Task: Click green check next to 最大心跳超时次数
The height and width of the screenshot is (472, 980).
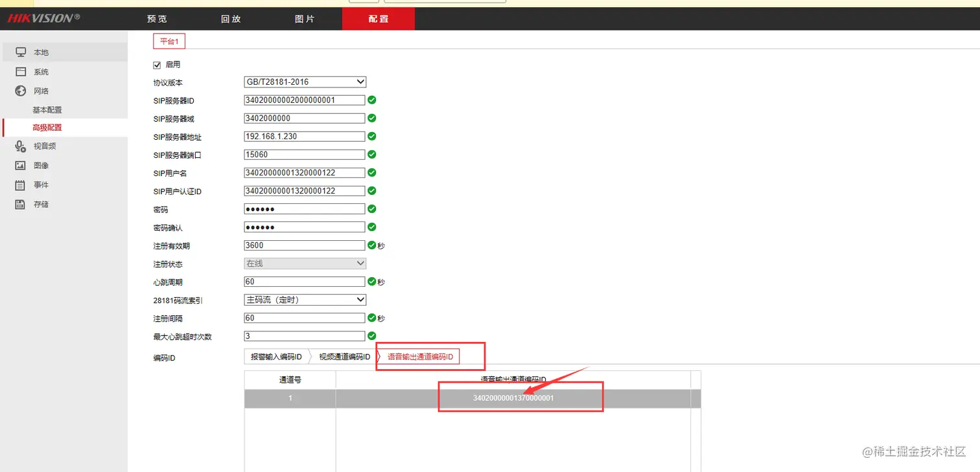Action: pyautogui.click(x=372, y=336)
